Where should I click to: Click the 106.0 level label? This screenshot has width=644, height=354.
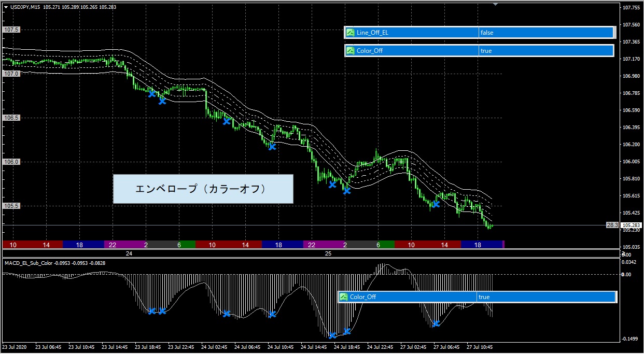point(11,162)
